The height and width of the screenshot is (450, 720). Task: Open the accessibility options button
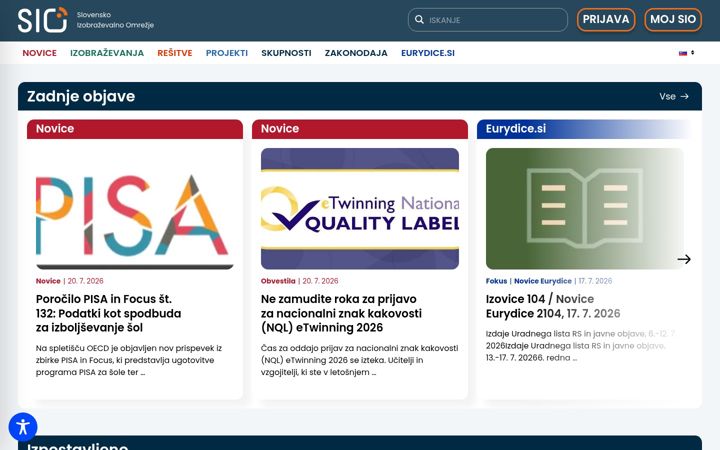point(23,427)
